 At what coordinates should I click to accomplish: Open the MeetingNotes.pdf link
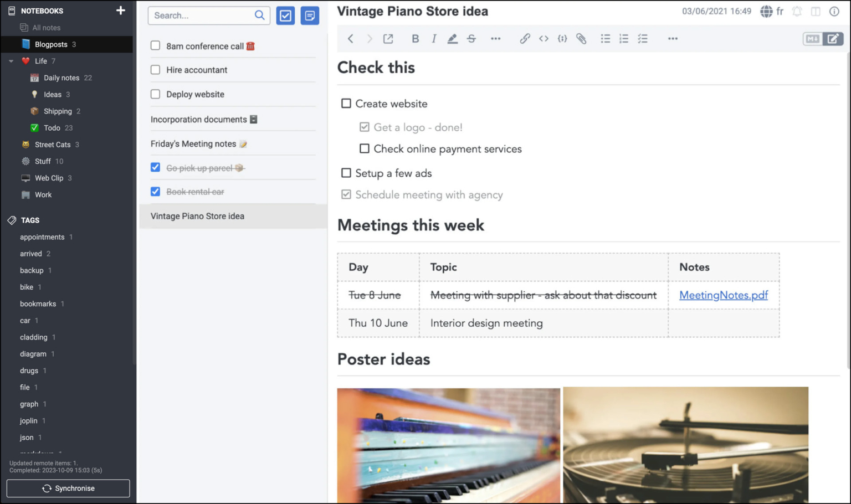723,295
